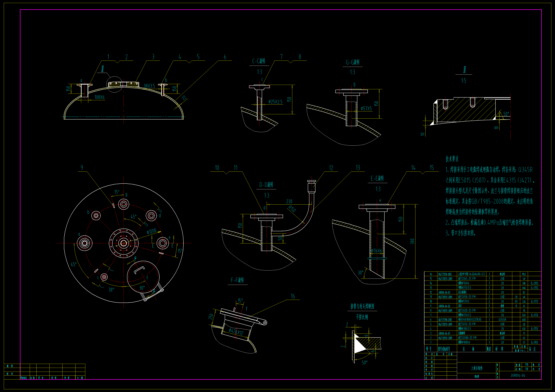Pick the "φ25X2.5" dimension in the C-C view

coord(275,102)
